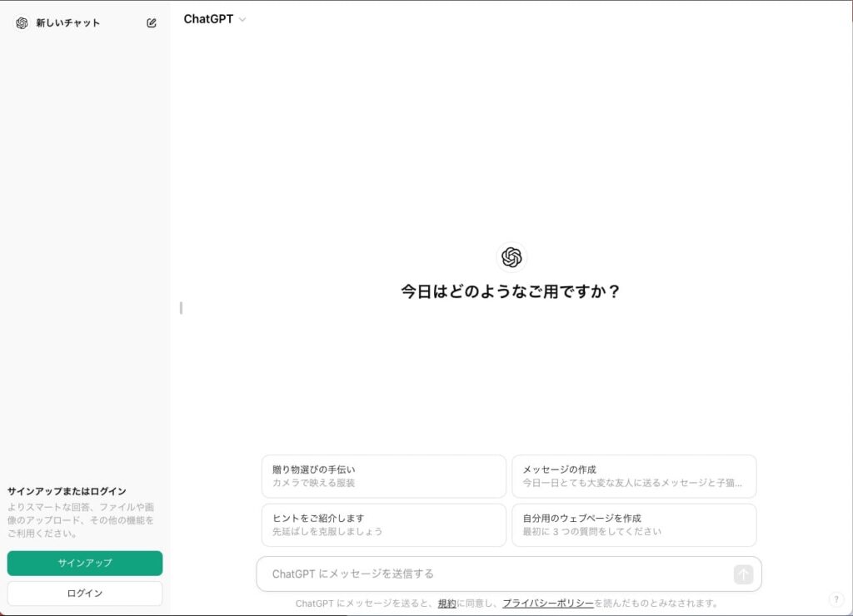Image resolution: width=853 pixels, height=616 pixels.
Task: Click the 新しいチャット label in sidebar
Action: tap(68, 22)
